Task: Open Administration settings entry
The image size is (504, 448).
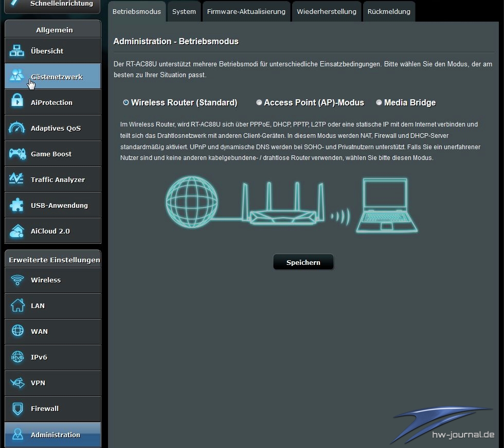Action: click(x=52, y=434)
